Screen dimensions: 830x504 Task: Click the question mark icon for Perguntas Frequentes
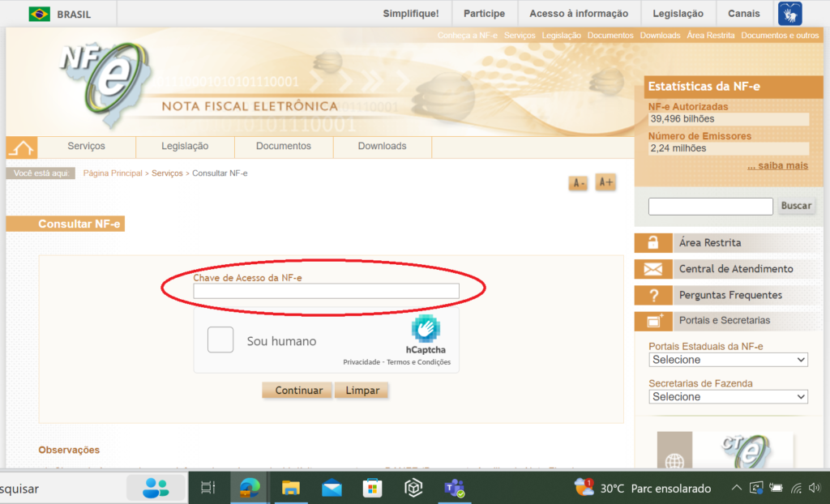point(653,295)
